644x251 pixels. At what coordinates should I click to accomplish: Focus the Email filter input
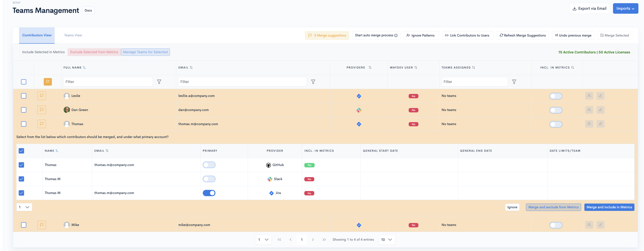(x=242, y=82)
